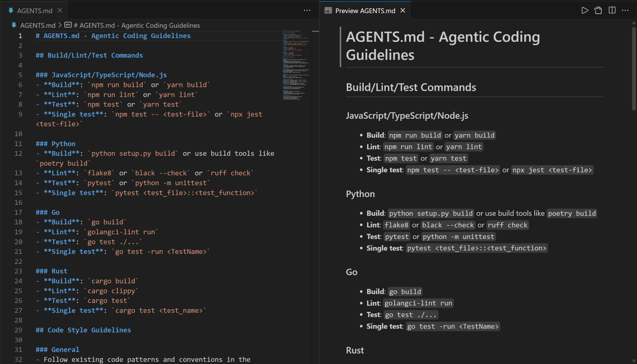This screenshot has height=364, width=637.
Task: Close the AGENTS.md editor tab
Action: click(60, 10)
